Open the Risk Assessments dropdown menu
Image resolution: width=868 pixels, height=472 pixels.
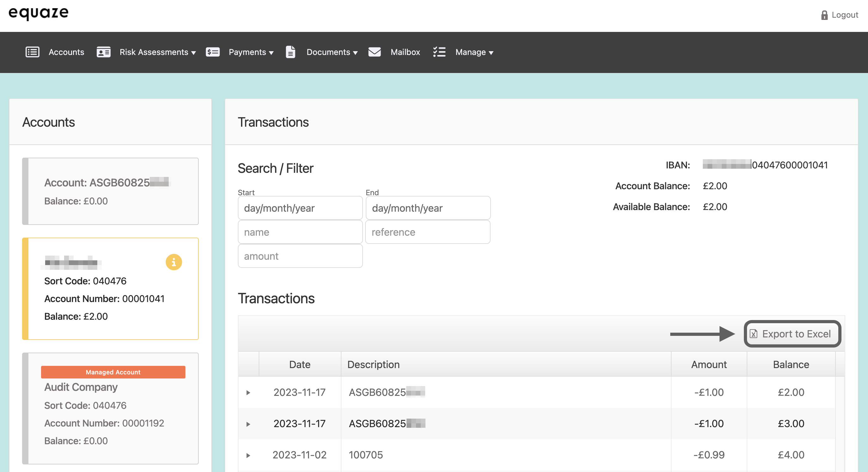[157, 52]
